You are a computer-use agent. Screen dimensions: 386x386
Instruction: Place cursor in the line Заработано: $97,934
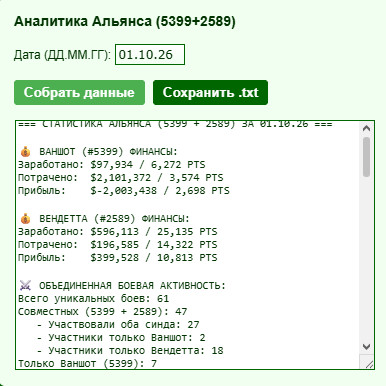pos(112,165)
